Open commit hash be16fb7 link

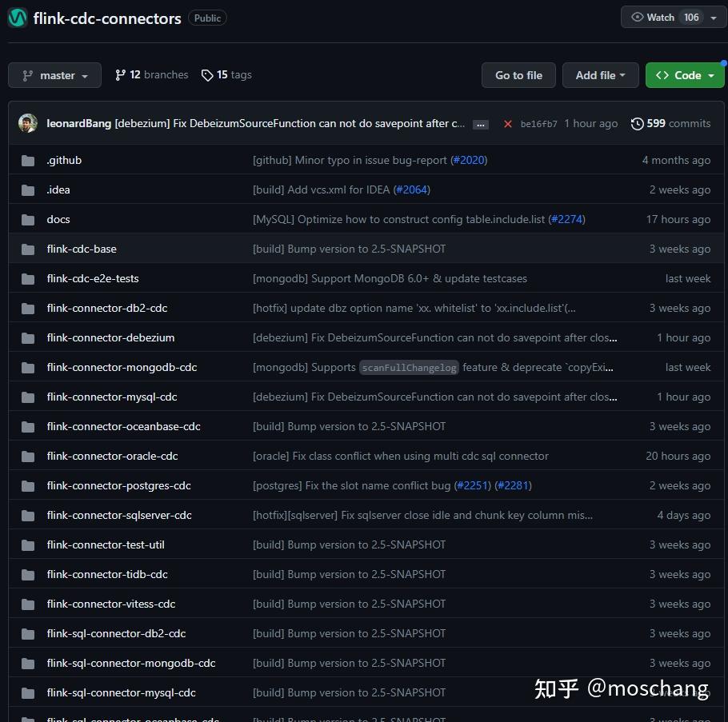coord(538,124)
